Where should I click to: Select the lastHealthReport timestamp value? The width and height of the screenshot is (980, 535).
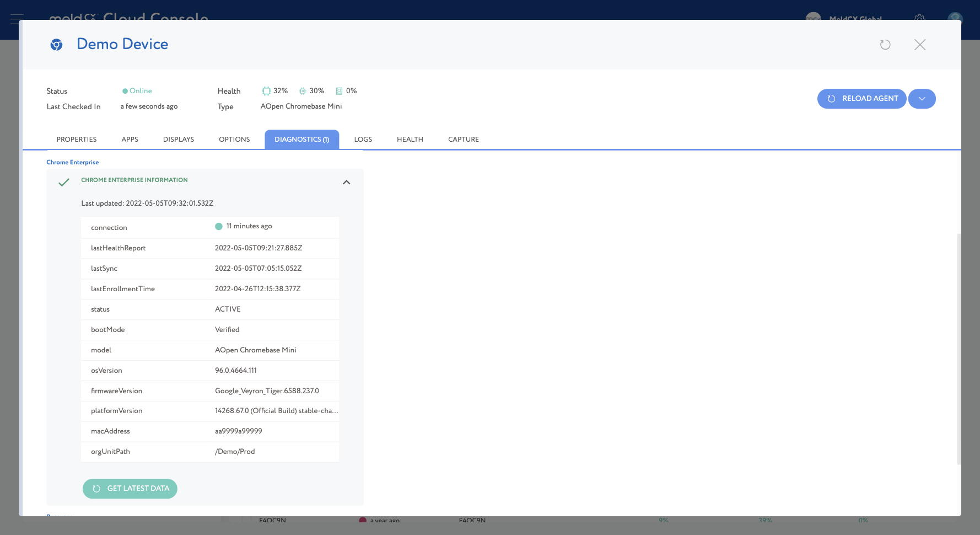259,248
